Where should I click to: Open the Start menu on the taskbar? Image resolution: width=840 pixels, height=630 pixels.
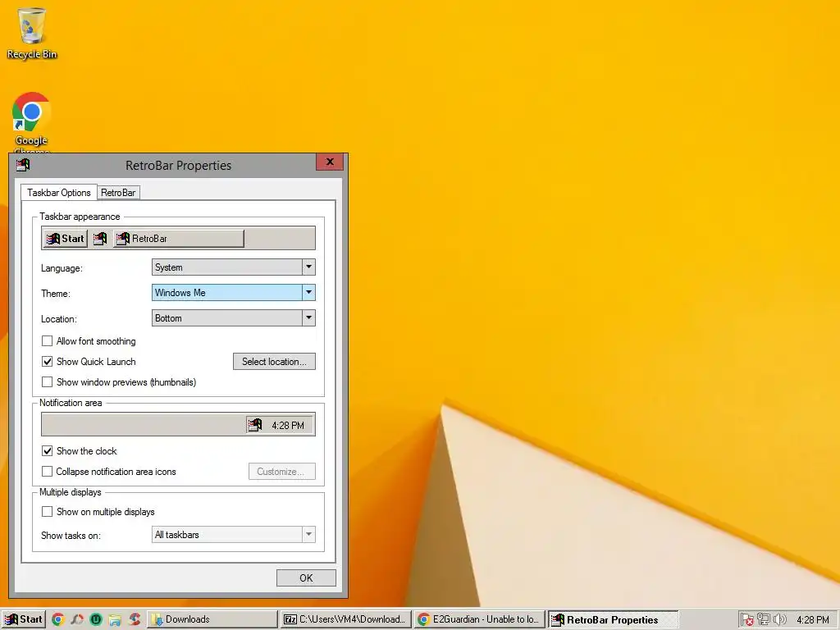(x=24, y=620)
